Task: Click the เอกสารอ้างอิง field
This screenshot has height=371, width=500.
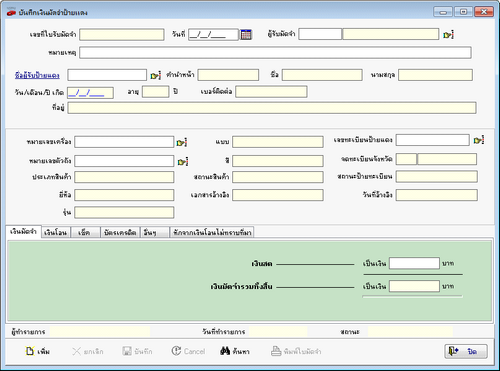Action: click(278, 195)
